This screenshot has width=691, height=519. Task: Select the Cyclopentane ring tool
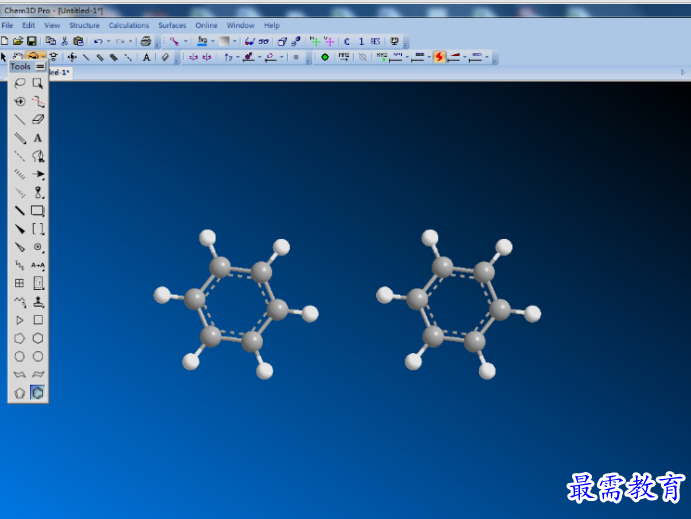(19, 338)
